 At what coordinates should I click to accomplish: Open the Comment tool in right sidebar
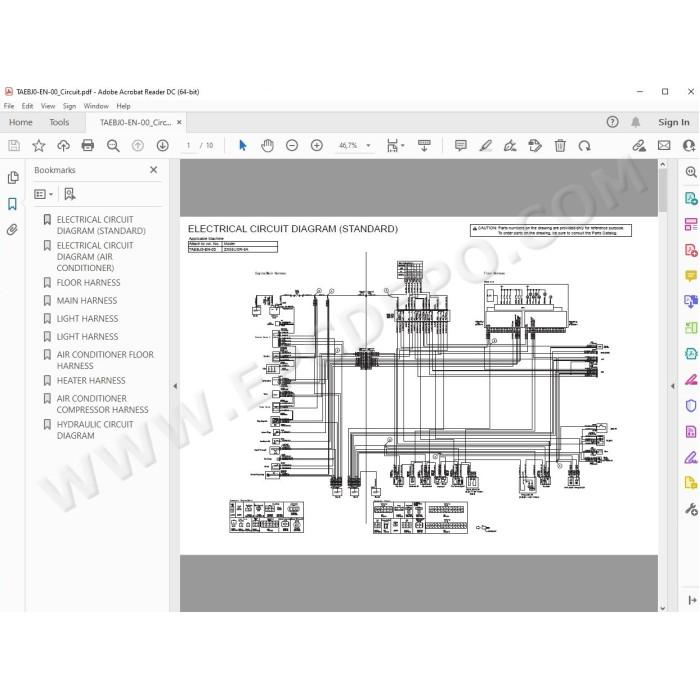[691, 275]
